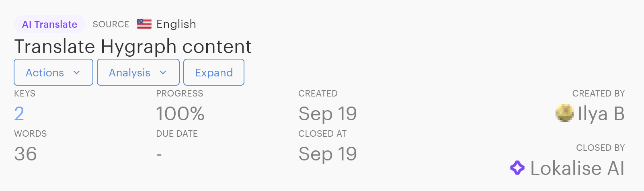Click the Lokalise AI name text
The height and width of the screenshot is (191, 644).
click(x=577, y=168)
